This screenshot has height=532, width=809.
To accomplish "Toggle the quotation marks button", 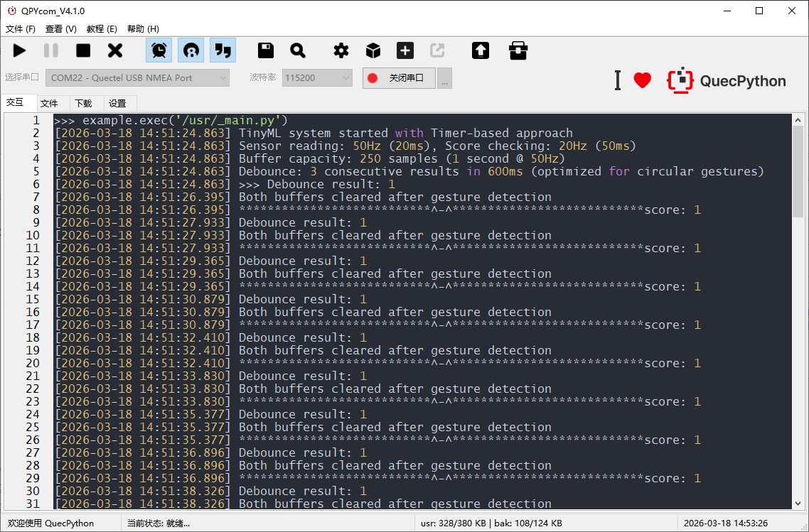I will [223, 50].
